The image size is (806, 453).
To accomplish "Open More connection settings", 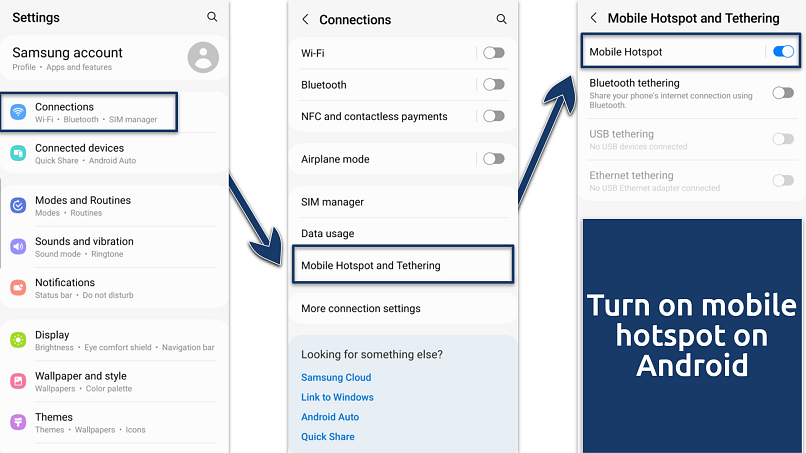I will pyautogui.click(x=403, y=309).
